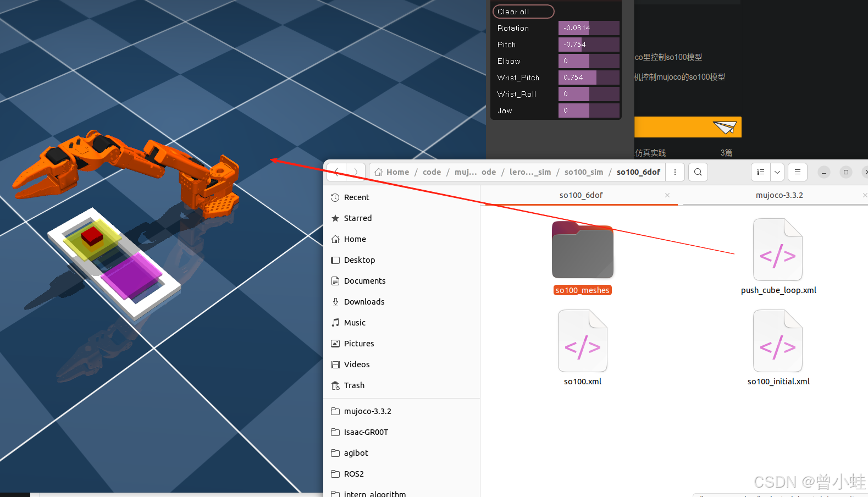
Task: Select the so100_initial.xml file
Action: point(778,348)
